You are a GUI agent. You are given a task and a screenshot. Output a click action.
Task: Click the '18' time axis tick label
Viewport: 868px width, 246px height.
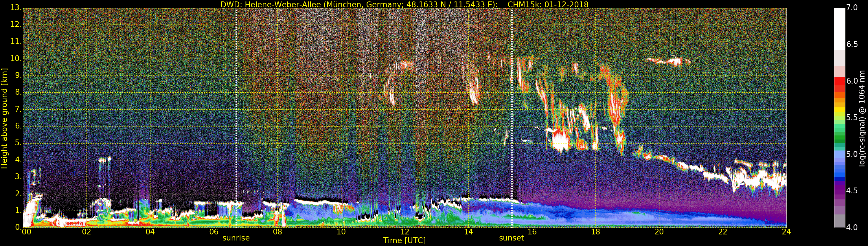[x=596, y=232]
